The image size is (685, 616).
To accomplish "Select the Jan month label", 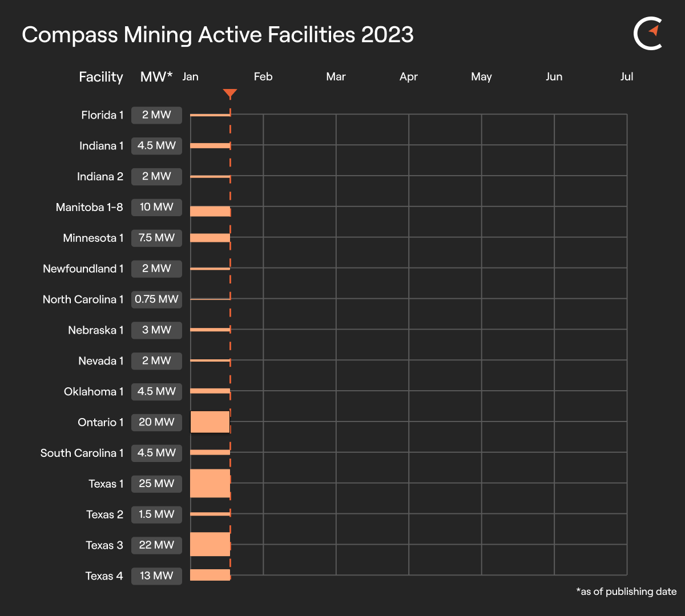I will coord(191,76).
